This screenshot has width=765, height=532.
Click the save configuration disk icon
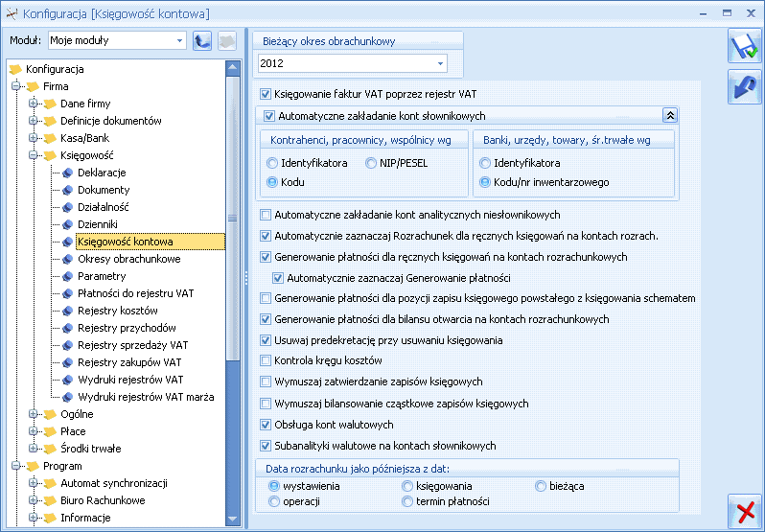tap(745, 46)
